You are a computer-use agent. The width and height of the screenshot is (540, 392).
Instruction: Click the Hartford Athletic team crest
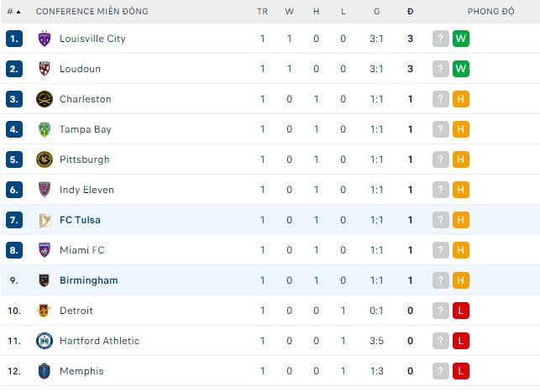tap(45, 341)
